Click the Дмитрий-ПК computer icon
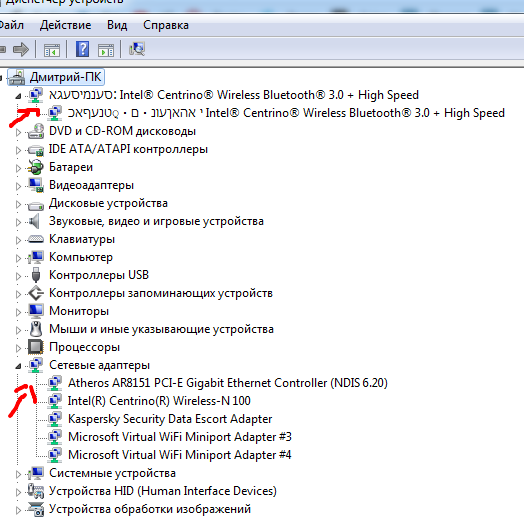 point(17,77)
